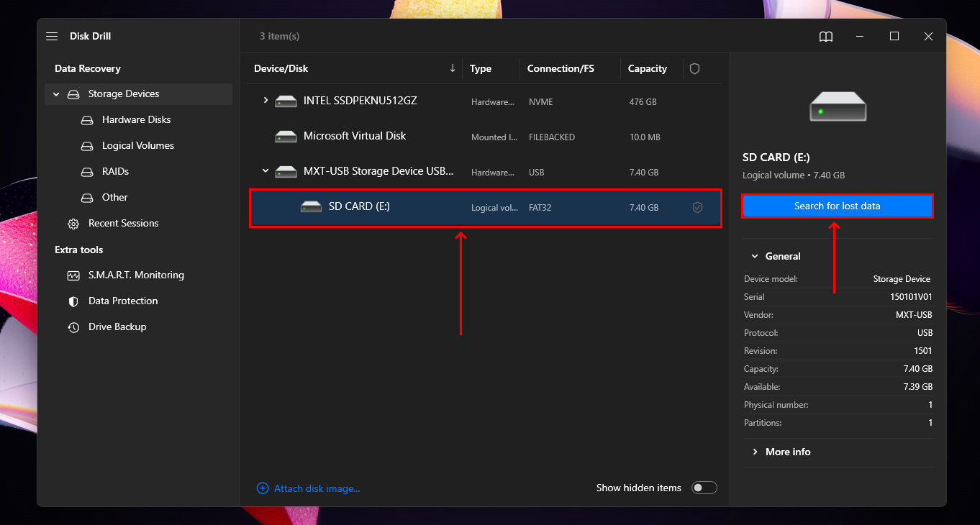The width and height of the screenshot is (980, 525).
Task: Click the SD CARD (E:) title in details panel
Action: [x=776, y=157]
